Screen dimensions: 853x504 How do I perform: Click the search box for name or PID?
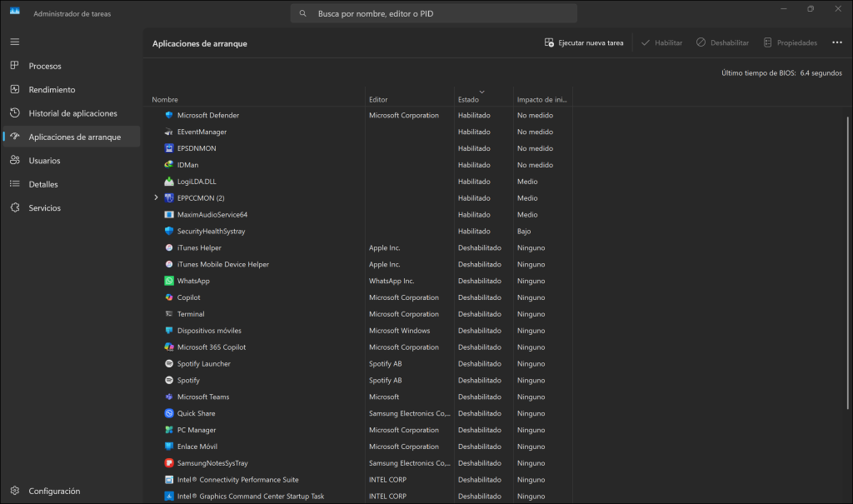click(x=433, y=13)
